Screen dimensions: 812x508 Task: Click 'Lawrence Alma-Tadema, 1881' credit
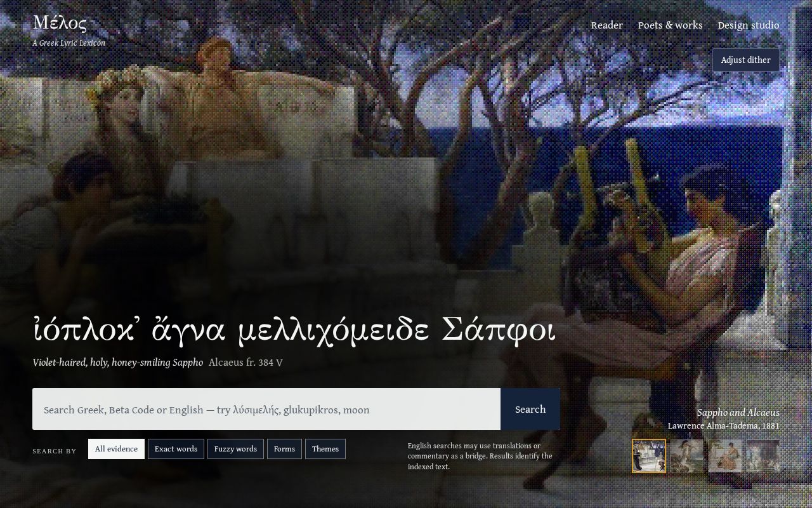pyautogui.click(x=724, y=426)
